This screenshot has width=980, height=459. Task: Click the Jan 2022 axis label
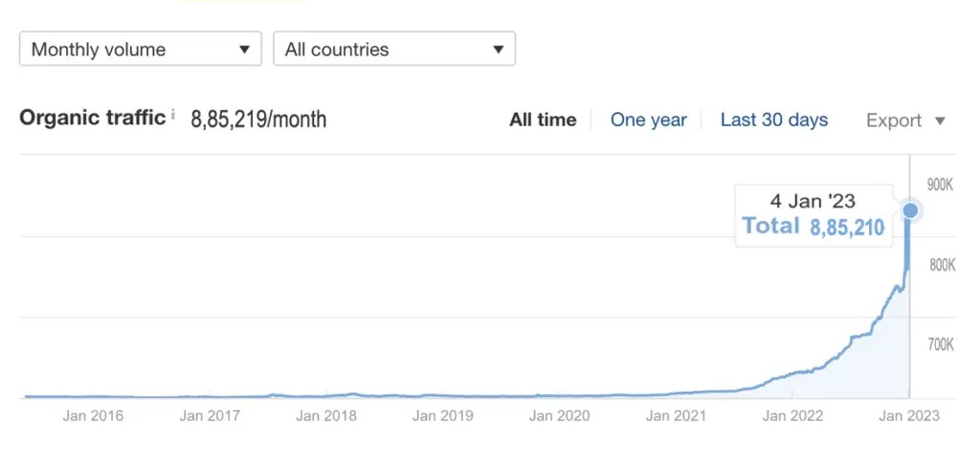(x=793, y=416)
